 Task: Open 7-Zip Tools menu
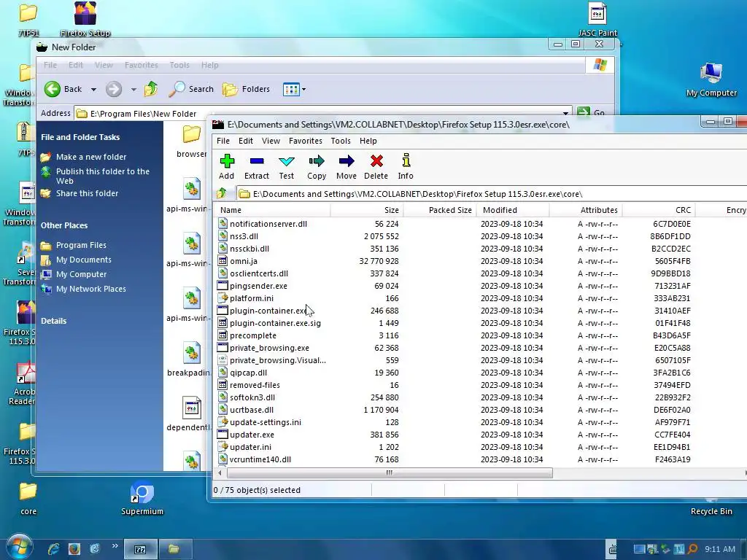[341, 141]
